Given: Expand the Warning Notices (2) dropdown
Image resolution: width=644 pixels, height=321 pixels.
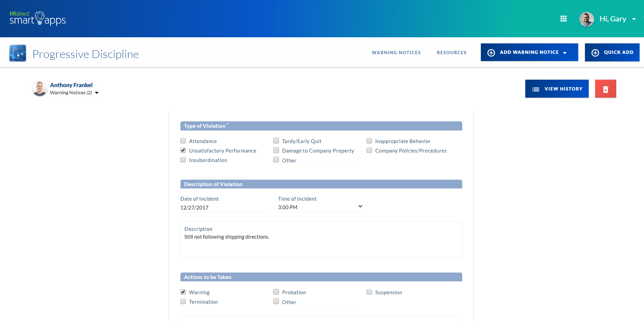Looking at the screenshot, I should coord(97,93).
